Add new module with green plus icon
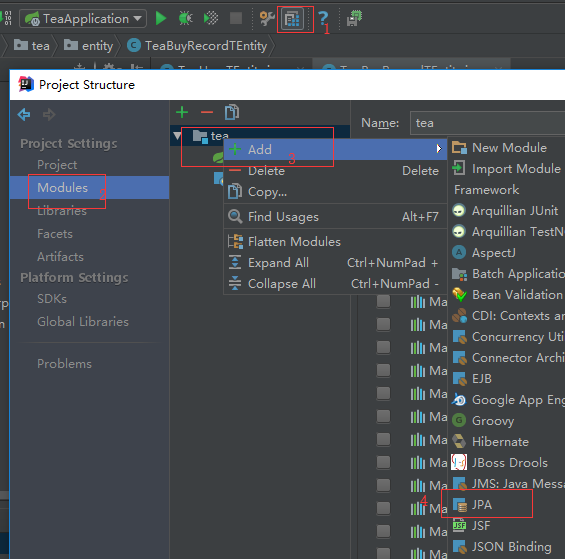The height and width of the screenshot is (559, 565). [x=182, y=112]
